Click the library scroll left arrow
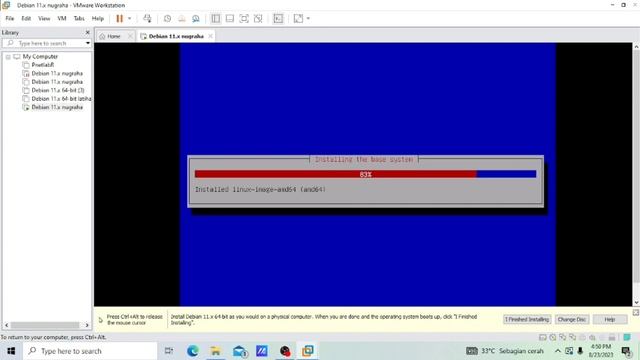Viewport: 640px width, 360px height. coord(7,325)
